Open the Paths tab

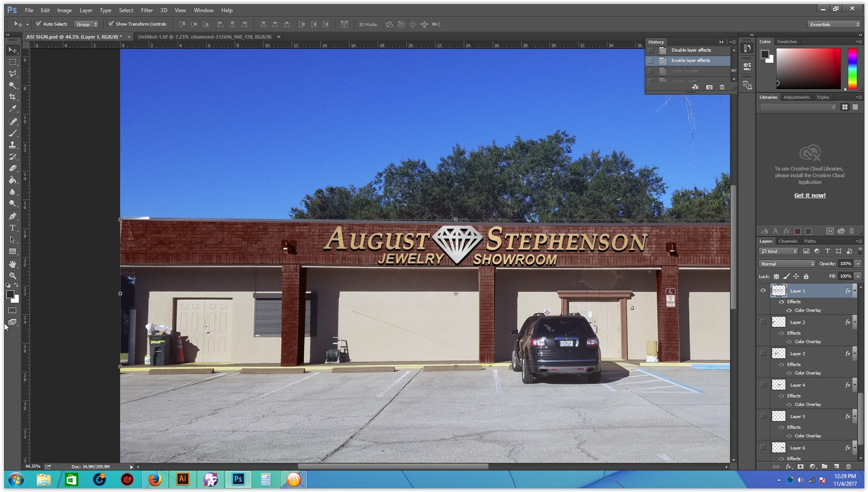810,241
